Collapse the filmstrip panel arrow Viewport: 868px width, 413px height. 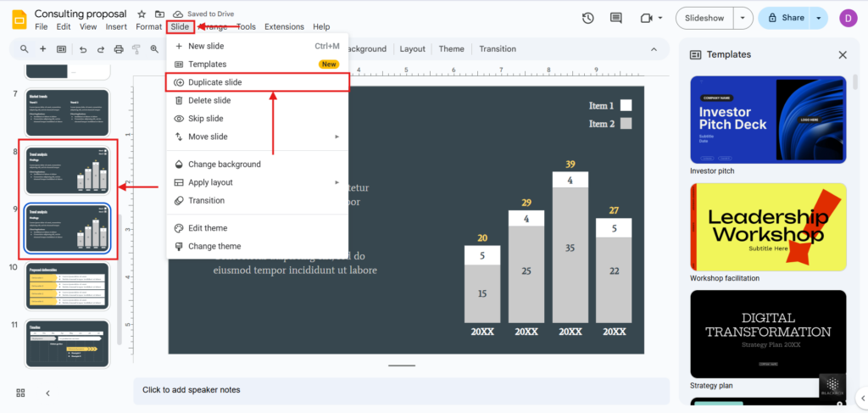(47, 393)
